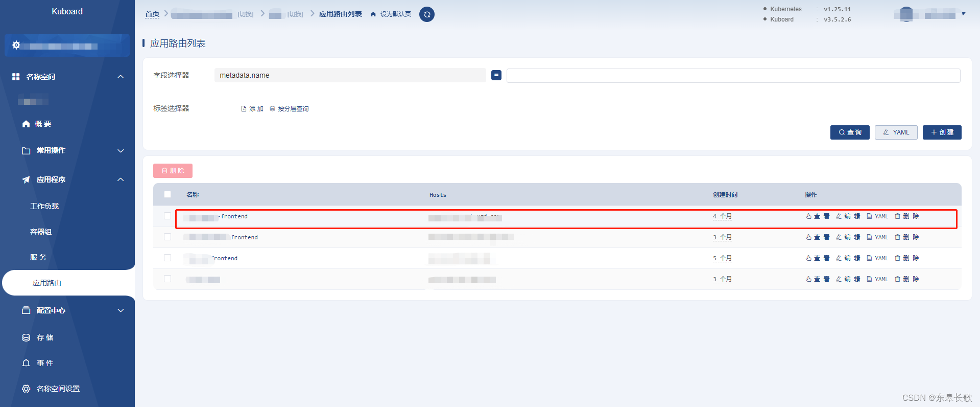The width and height of the screenshot is (980, 407).
Task: Click the 查询 search button
Action: click(850, 132)
